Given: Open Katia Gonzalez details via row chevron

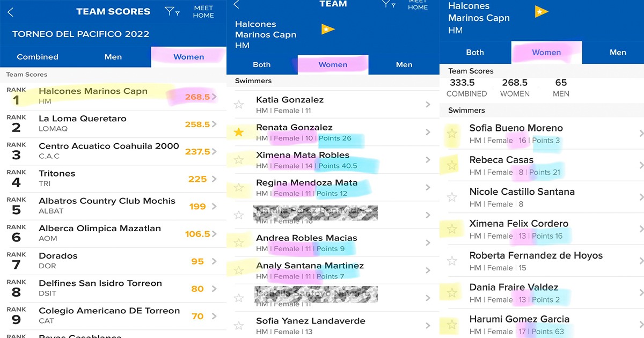Looking at the screenshot, I should (428, 105).
